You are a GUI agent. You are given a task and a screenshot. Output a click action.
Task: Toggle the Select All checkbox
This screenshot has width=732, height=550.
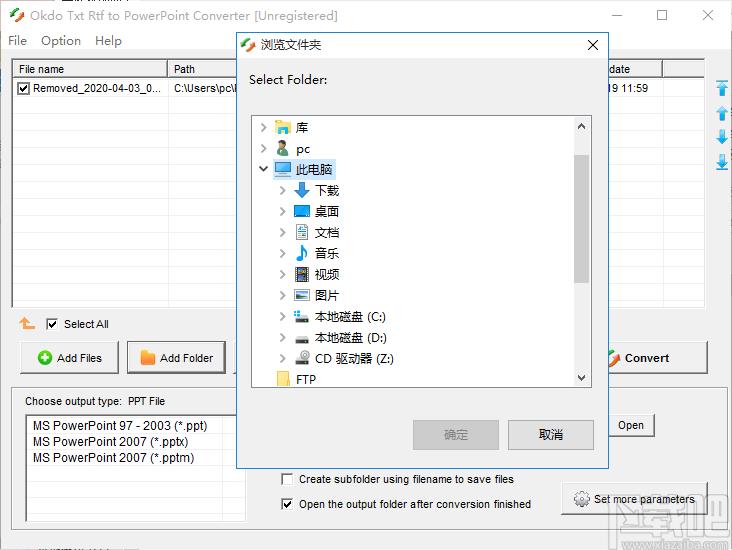(52, 324)
